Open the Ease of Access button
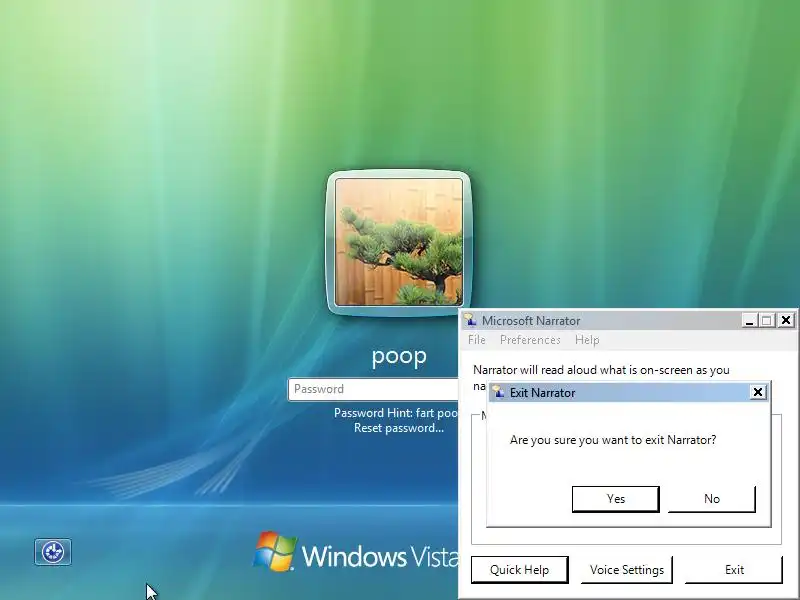The width and height of the screenshot is (800, 600). click(x=53, y=552)
